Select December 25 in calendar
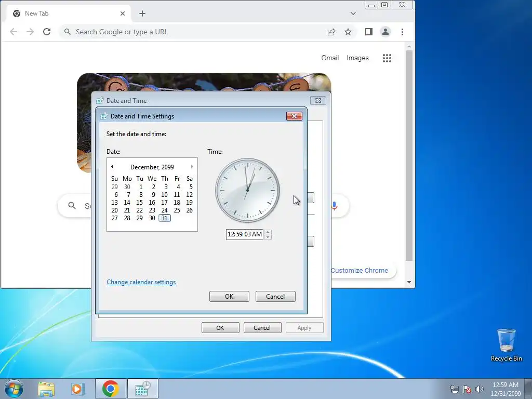Screen dimensions: 532x399 point(177,210)
